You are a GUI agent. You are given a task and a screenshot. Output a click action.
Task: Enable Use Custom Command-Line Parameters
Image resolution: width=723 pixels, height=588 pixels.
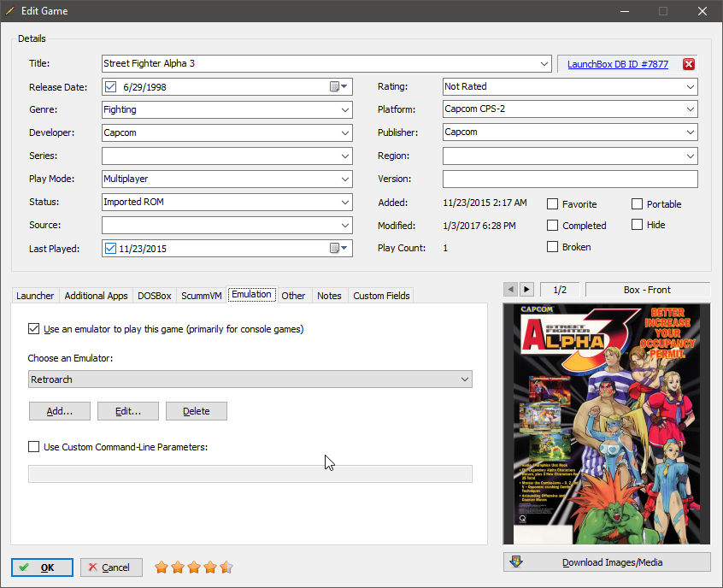click(33, 446)
